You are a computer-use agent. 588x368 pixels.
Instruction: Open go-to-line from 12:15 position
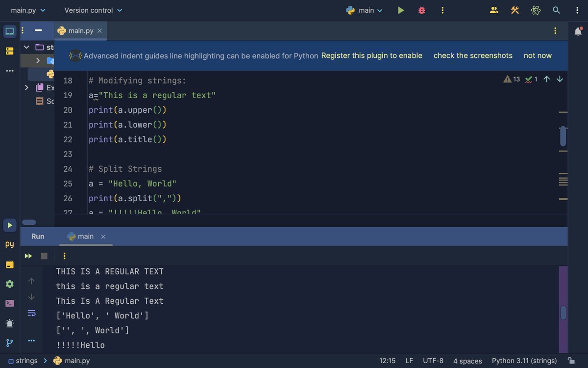pyautogui.click(x=387, y=361)
